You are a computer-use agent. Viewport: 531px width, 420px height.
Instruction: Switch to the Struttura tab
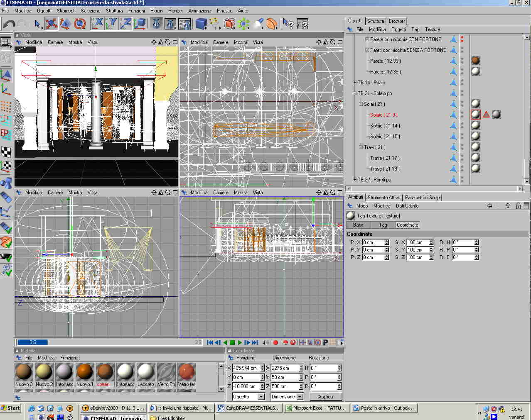click(375, 21)
